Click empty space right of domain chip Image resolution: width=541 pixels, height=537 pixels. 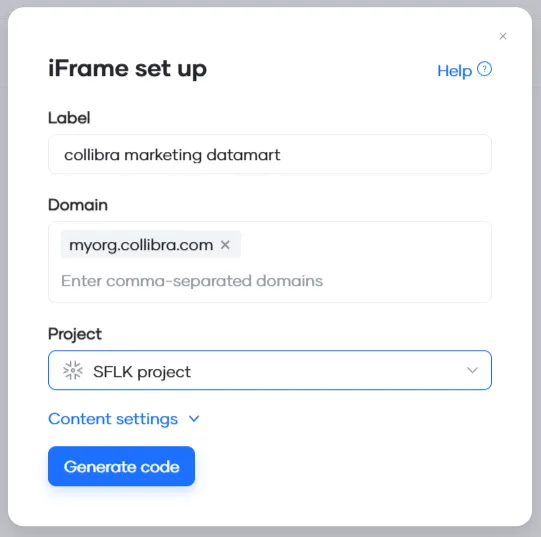click(x=366, y=245)
